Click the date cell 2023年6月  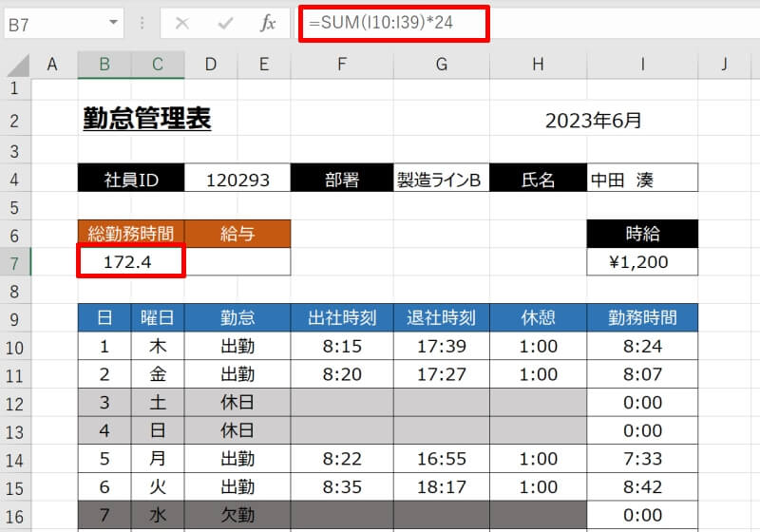coord(593,121)
